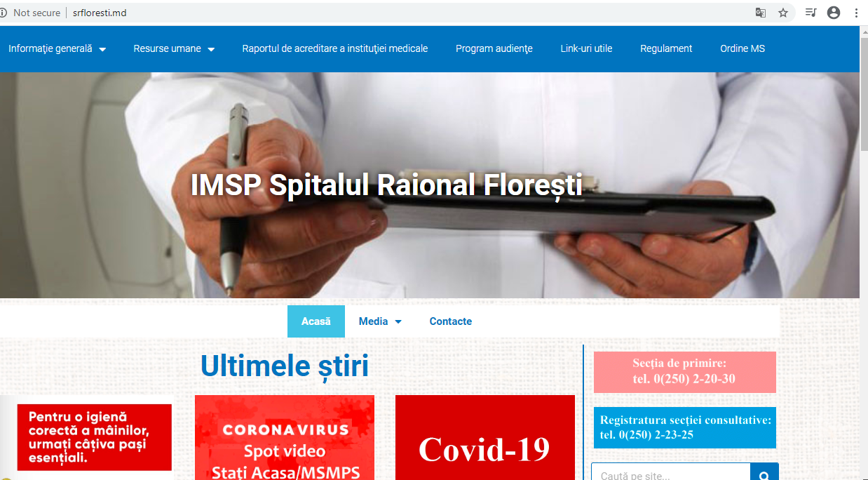Open the media control icon in toolbar
Screen dimensions: 868x480
point(811,13)
